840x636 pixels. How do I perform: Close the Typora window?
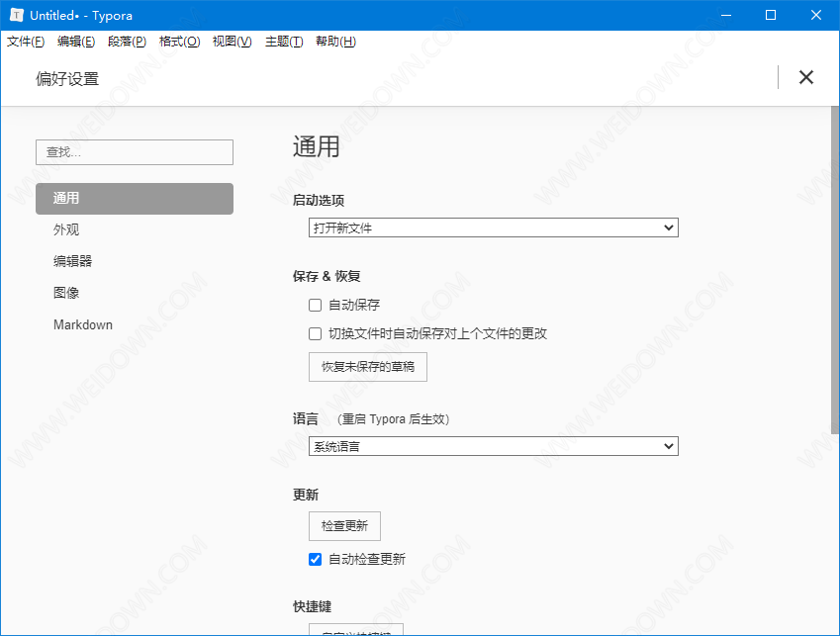tap(816, 15)
